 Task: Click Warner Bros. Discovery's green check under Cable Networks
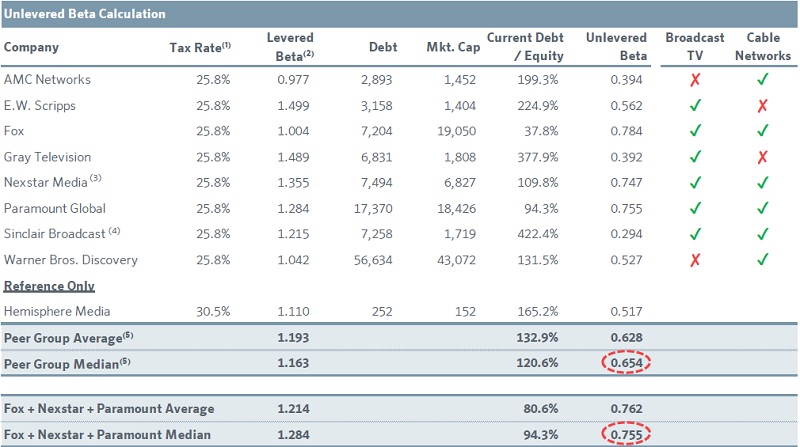(x=764, y=260)
